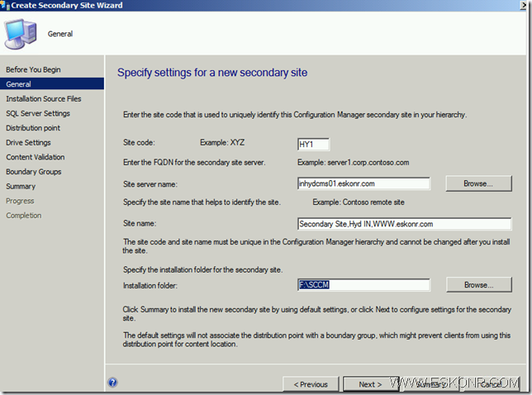
Task: Click the 'Site name:' label
Action: [x=140, y=223]
